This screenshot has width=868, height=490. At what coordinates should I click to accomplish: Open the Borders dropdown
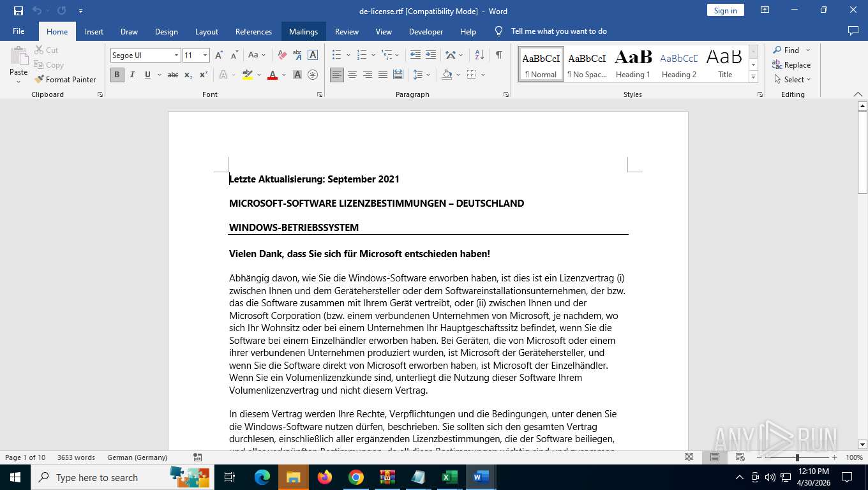point(483,75)
